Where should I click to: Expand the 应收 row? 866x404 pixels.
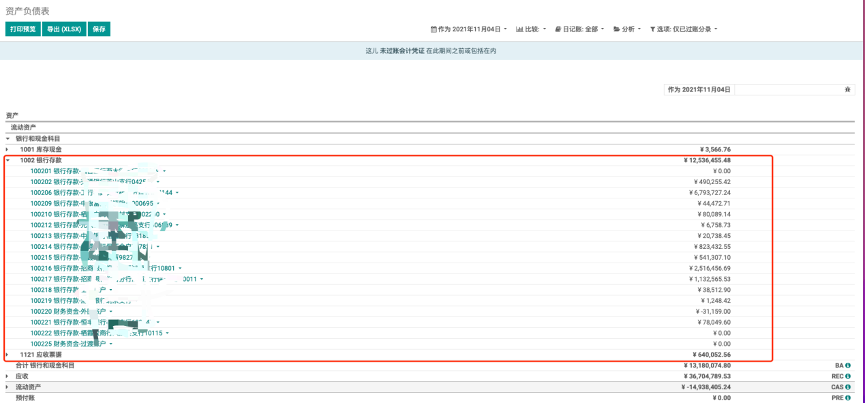pyautogui.click(x=8, y=377)
